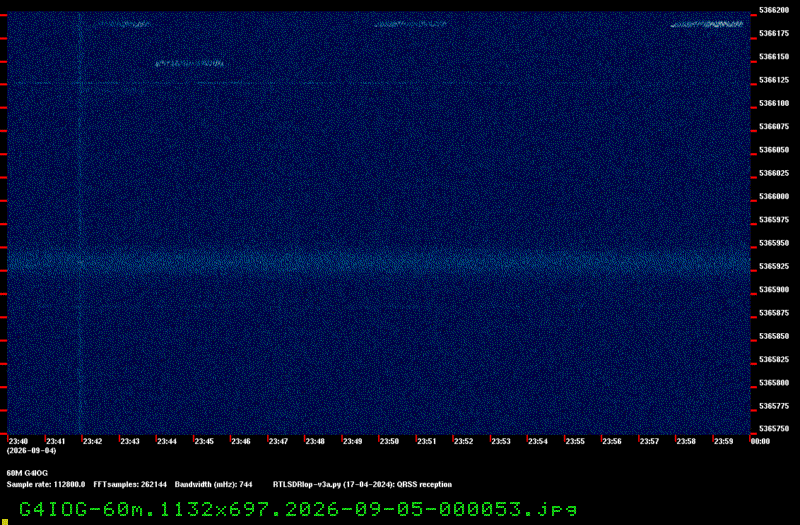Click the 00:00 time axis label

pos(760,441)
